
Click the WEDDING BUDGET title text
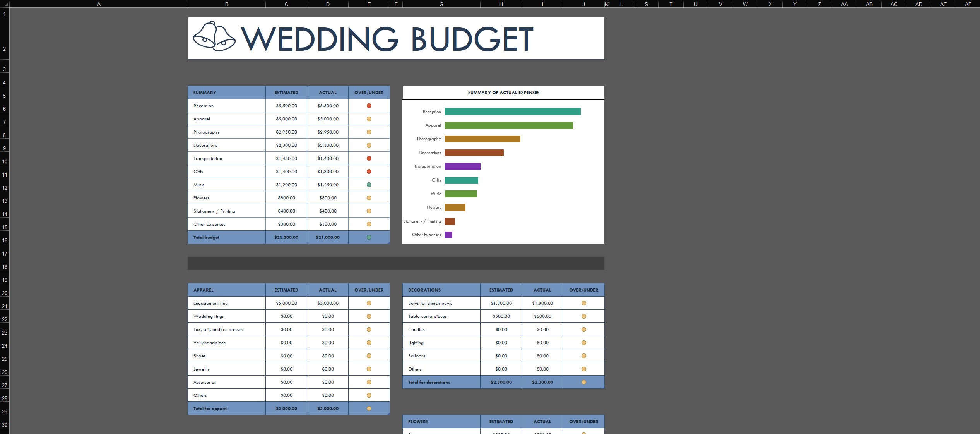pos(387,39)
